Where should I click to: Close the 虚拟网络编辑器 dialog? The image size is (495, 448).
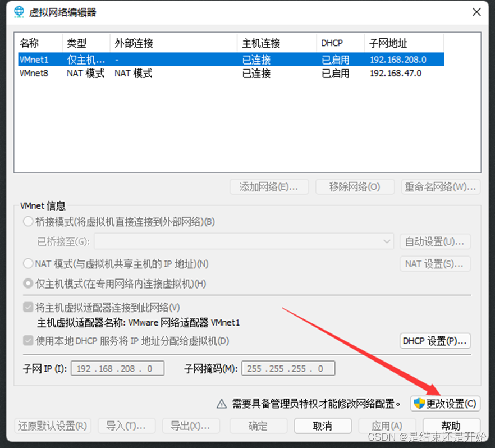(x=476, y=12)
